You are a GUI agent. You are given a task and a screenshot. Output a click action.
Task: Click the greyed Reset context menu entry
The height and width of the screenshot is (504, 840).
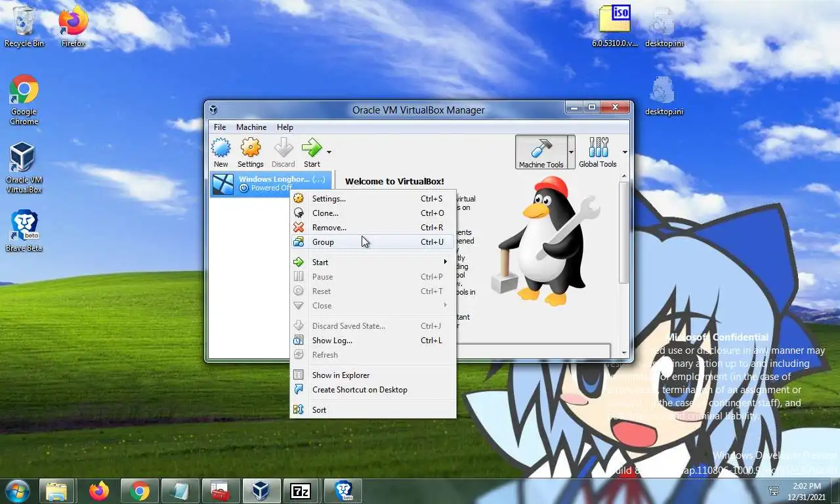tap(373, 291)
